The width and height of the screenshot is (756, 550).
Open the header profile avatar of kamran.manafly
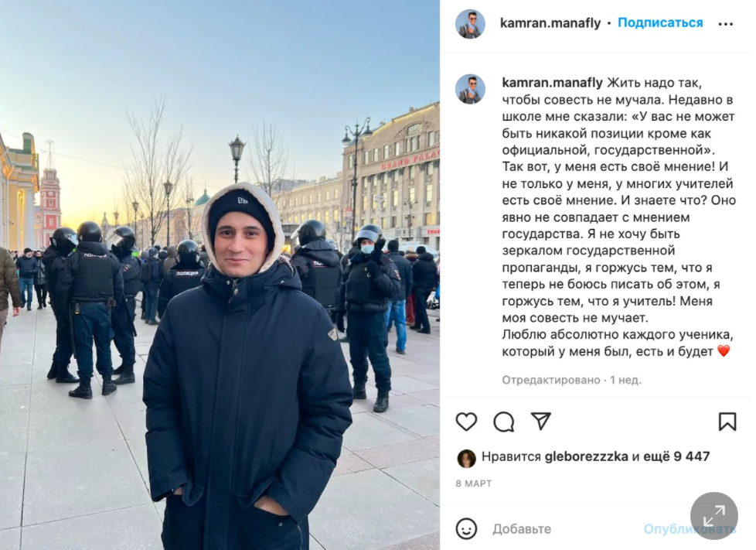coord(470,23)
